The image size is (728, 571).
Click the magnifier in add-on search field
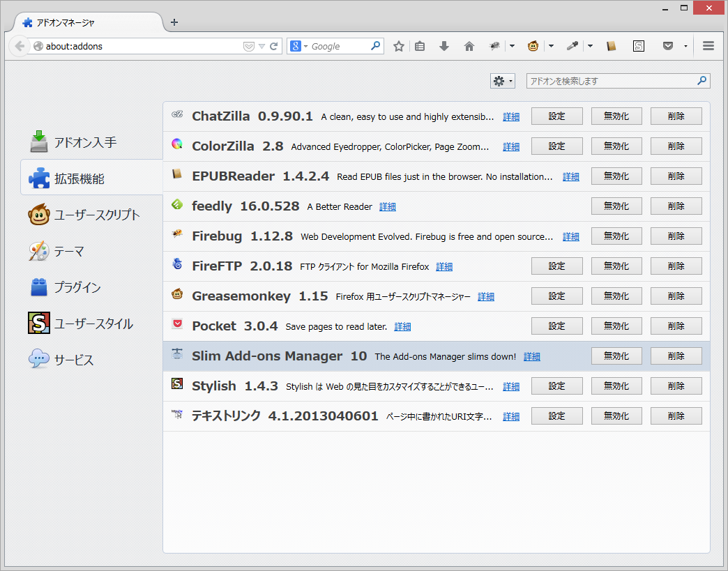click(x=702, y=80)
